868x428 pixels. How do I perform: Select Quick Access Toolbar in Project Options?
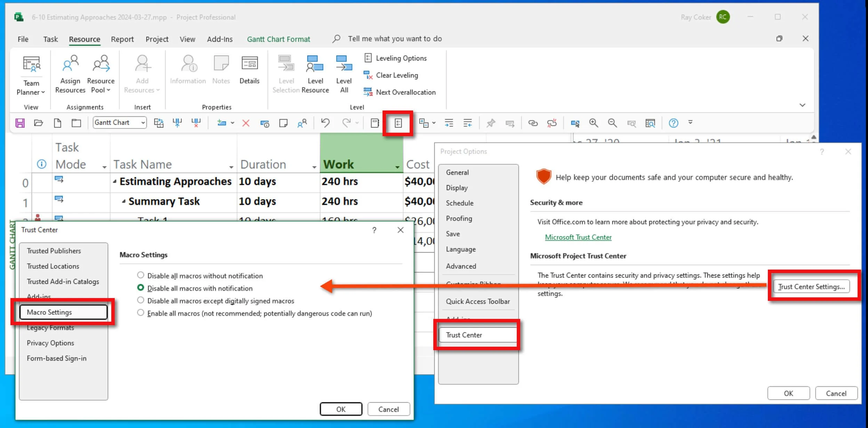click(478, 301)
